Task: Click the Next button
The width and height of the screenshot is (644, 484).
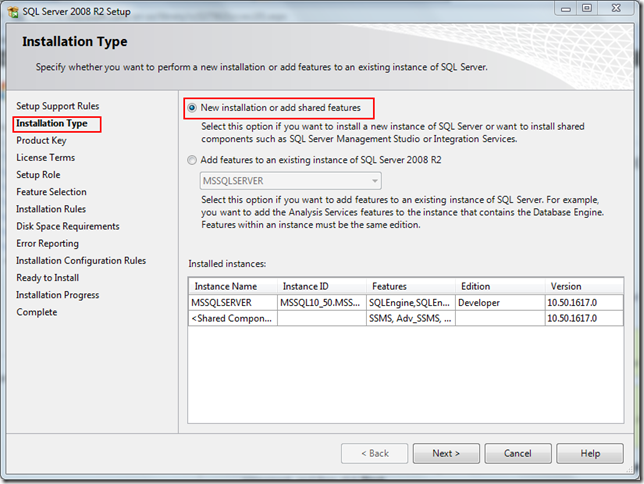Action: [446, 453]
